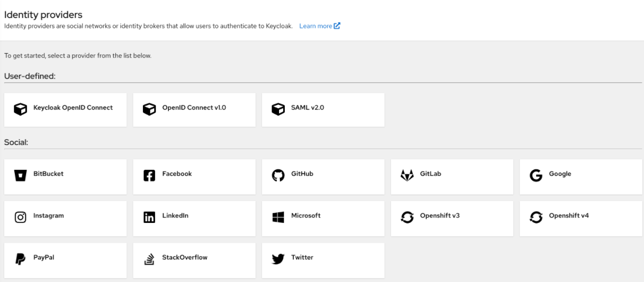Click the Openshift v3 logo icon

[x=407, y=217]
